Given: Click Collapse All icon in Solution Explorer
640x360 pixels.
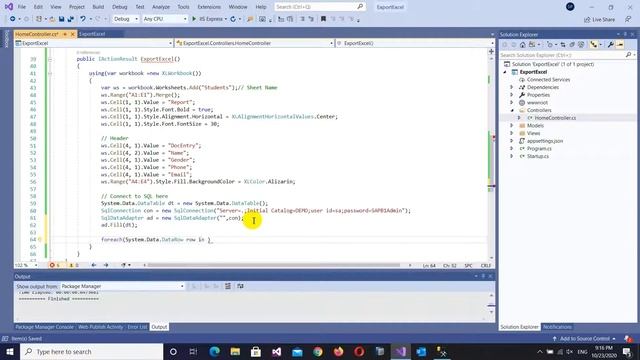Looking at the screenshot, I should [x=572, y=44].
